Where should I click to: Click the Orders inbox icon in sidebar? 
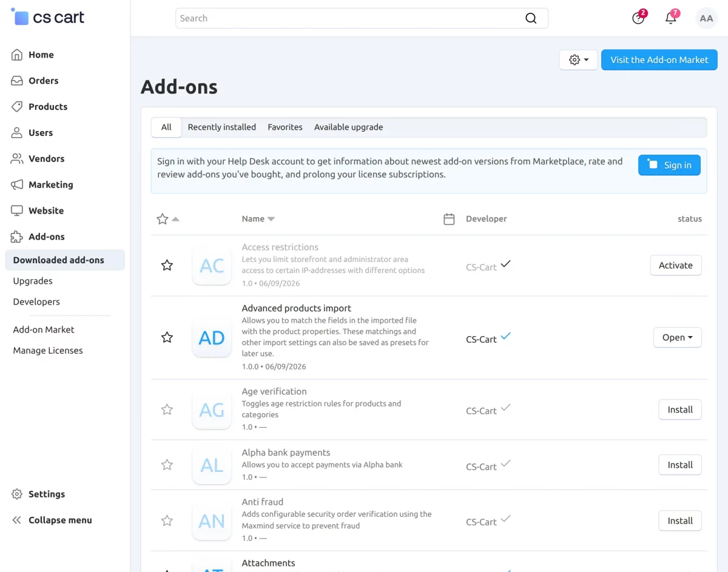coord(17,81)
